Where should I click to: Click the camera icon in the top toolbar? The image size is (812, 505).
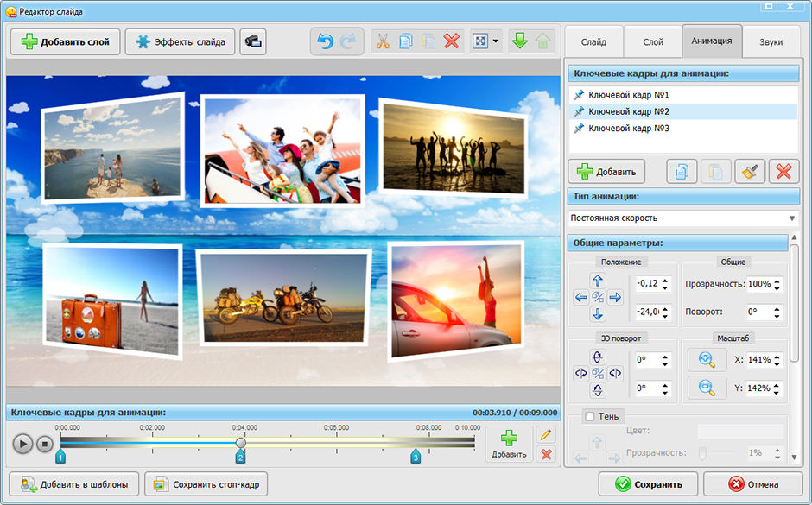[x=254, y=41]
